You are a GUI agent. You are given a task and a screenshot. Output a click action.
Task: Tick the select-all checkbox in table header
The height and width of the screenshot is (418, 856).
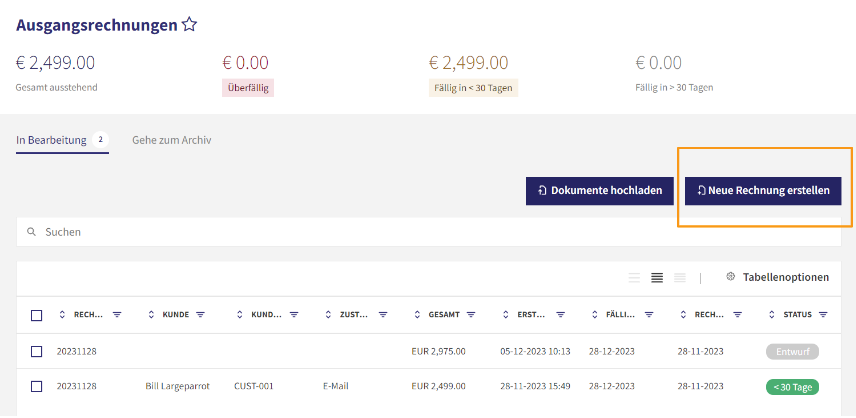37,315
